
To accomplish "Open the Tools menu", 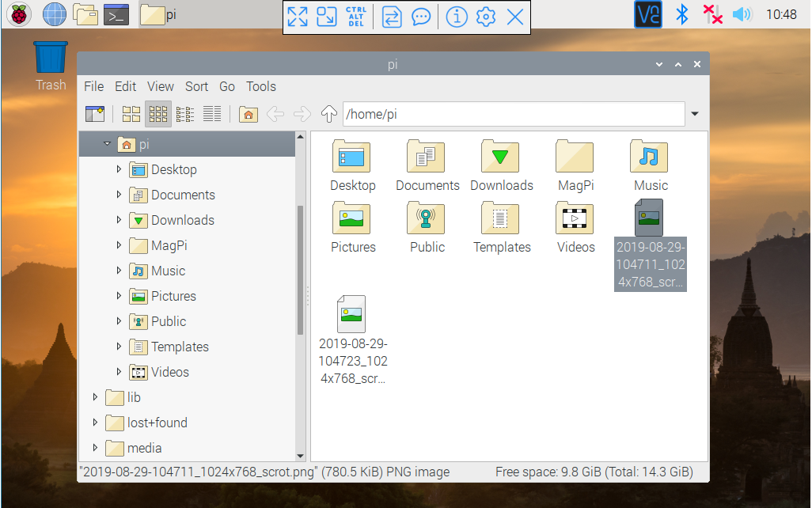I will click(x=261, y=86).
